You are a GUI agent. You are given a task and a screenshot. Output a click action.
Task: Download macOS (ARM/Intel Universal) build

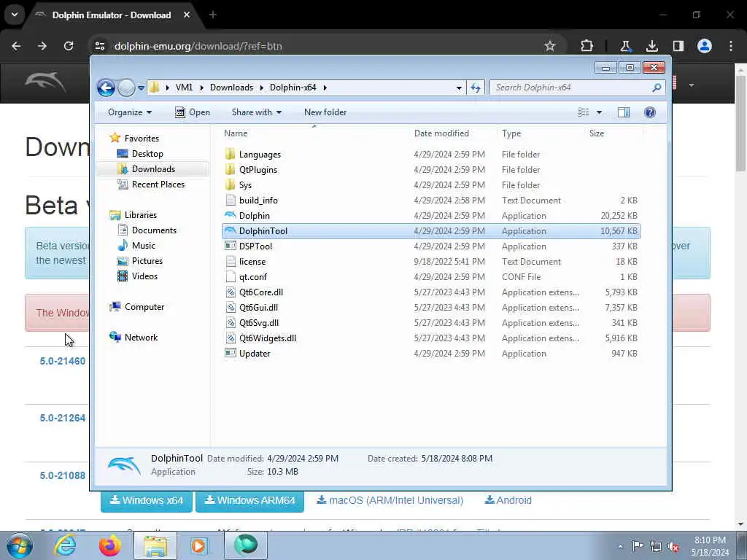390,500
